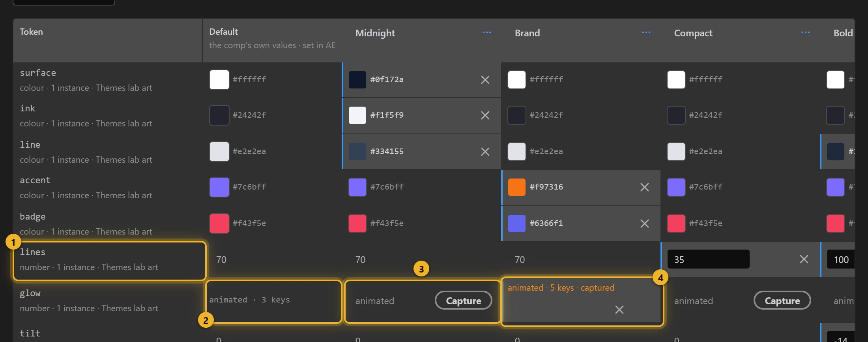The image size is (868, 342).
Task: Open Brand line swatch #e2e2ea
Action: pos(517,152)
